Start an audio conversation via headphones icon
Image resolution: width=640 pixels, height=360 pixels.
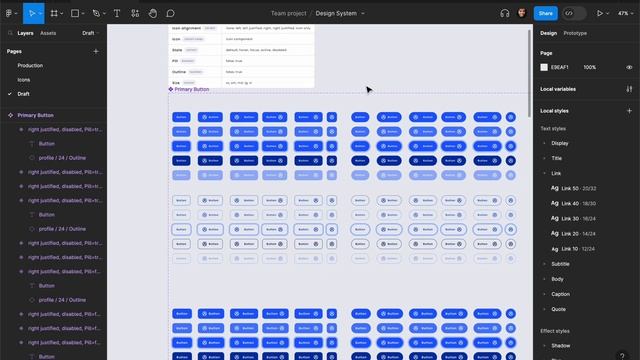(x=504, y=13)
